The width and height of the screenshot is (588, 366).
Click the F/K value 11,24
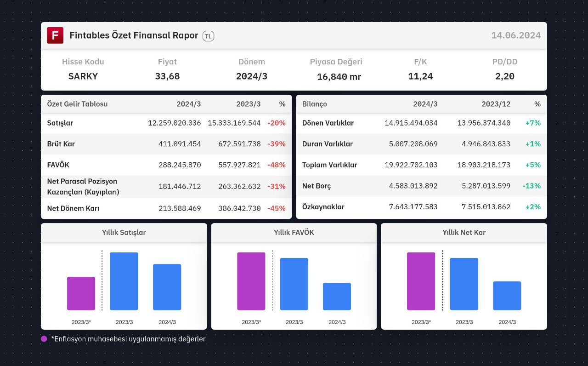420,76
